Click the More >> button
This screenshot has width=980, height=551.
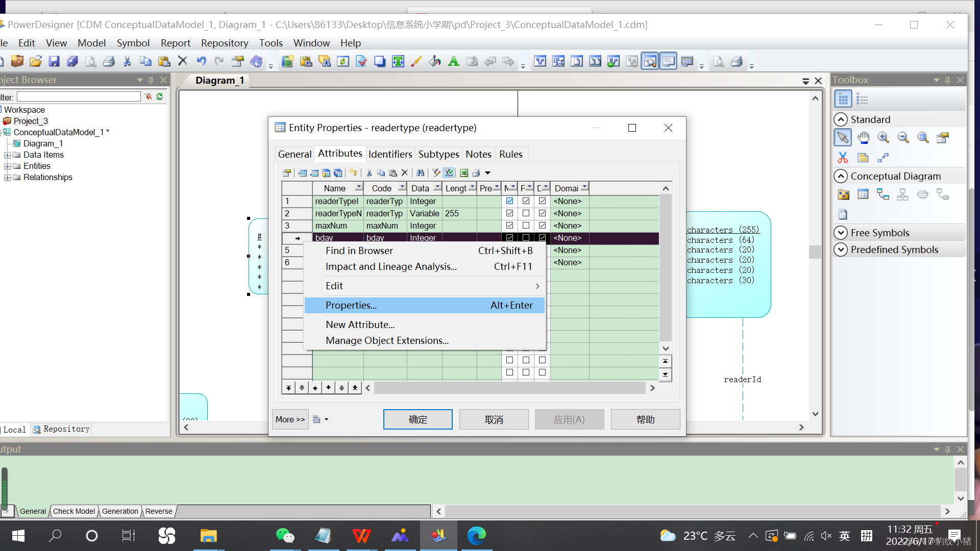tap(290, 419)
